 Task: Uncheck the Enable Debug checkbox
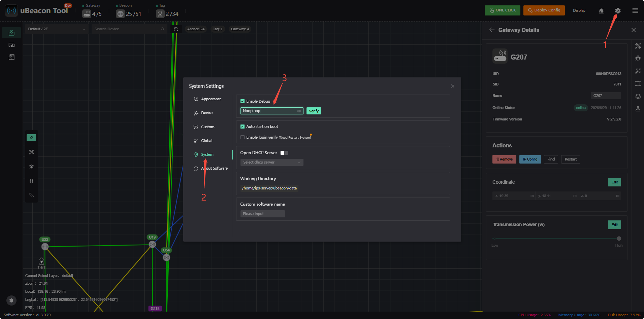(243, 101)
